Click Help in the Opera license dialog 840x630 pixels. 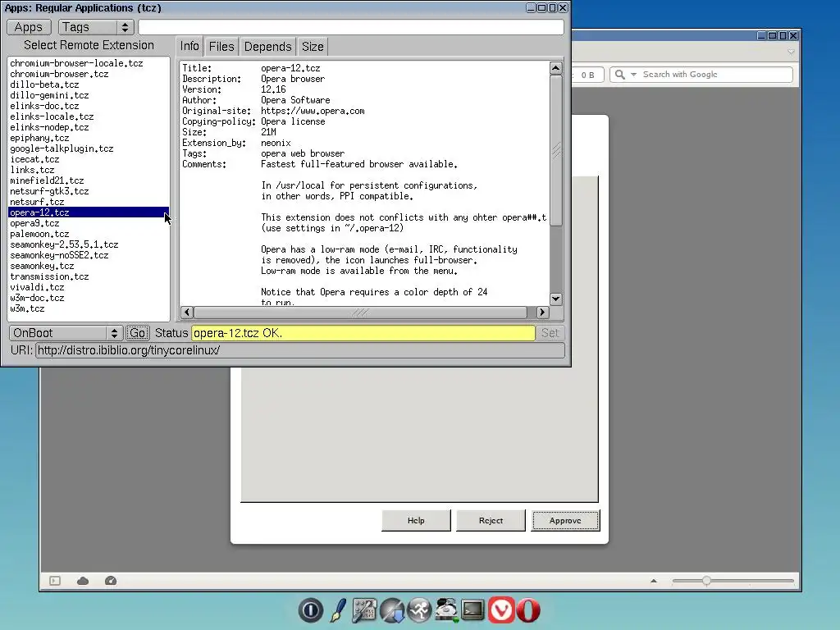coord(416,521)
